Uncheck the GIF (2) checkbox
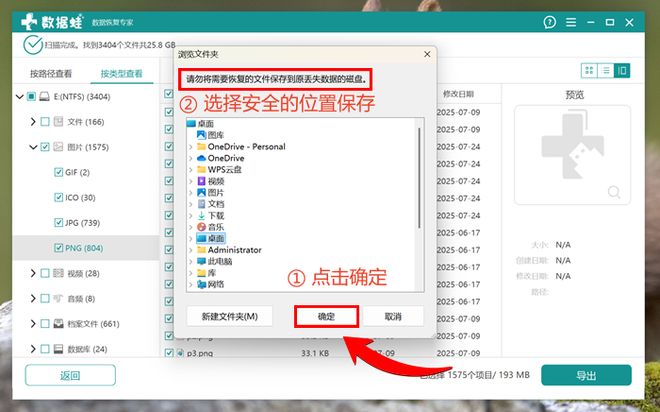Viewport: 660px width, 412px height. [59, 172]
